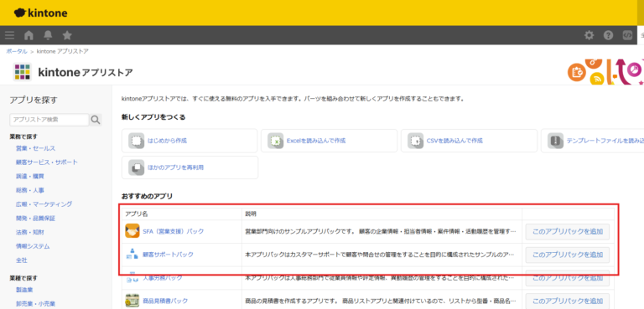Add the 商品見積書パック app pack

click(567, 301)
